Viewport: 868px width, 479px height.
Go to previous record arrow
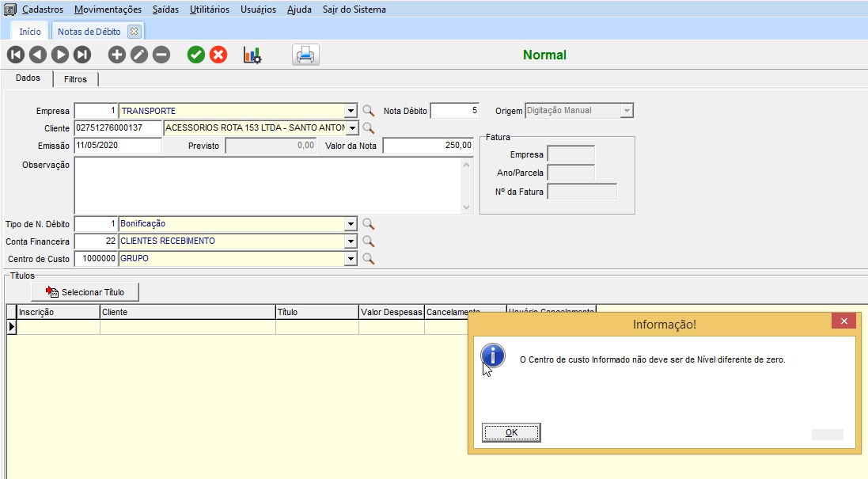(x=38, y=55)
